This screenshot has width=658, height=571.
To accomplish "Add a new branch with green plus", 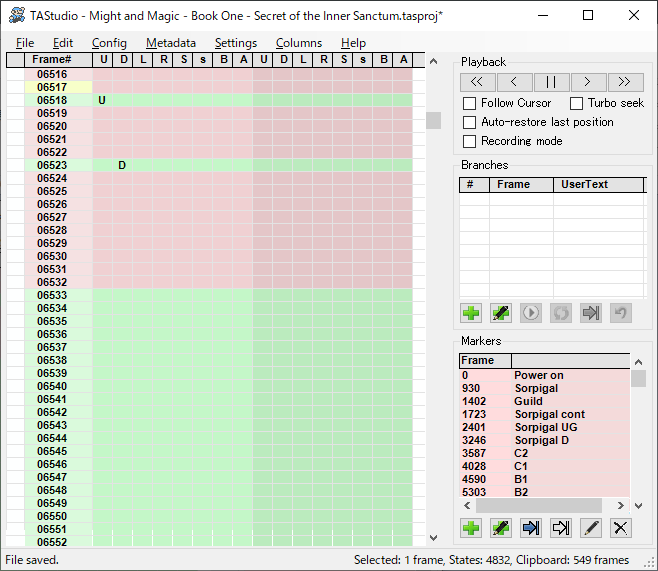I will coord(471,313).
